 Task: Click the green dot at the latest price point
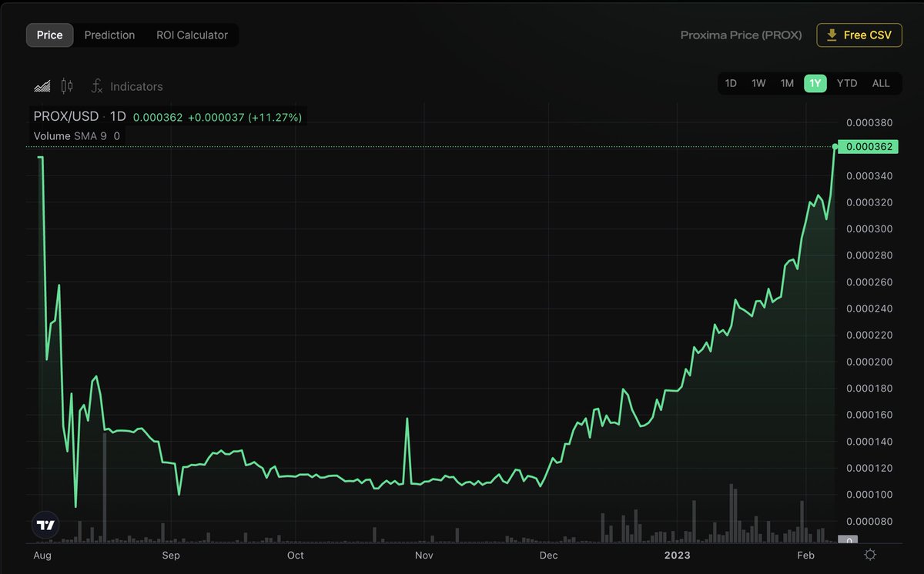[835, 146]
